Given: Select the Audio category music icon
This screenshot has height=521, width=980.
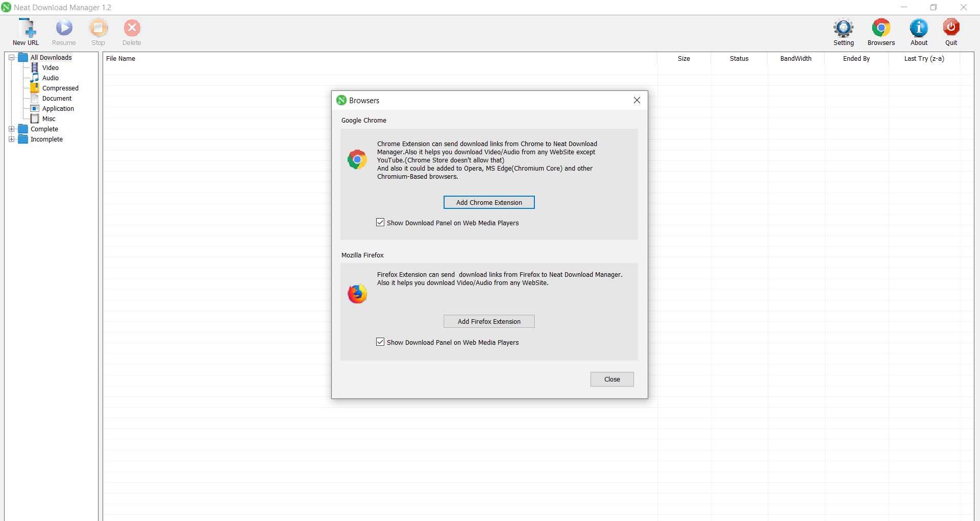Looking at the screenshot, I should [35, 78].
